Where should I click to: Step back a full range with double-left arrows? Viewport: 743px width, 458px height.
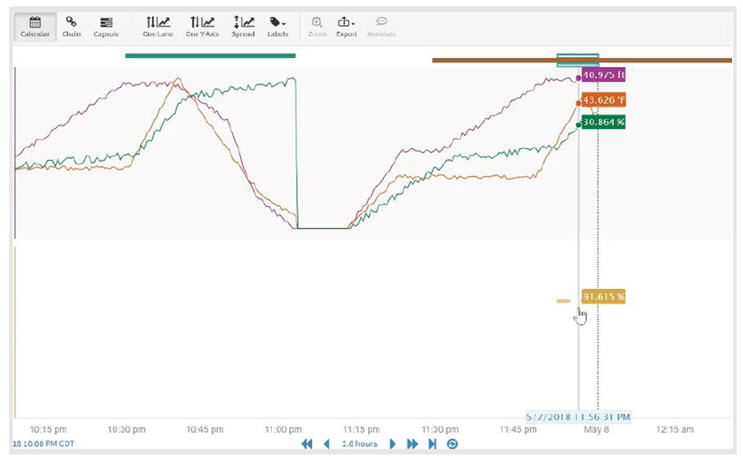[307, 443]
